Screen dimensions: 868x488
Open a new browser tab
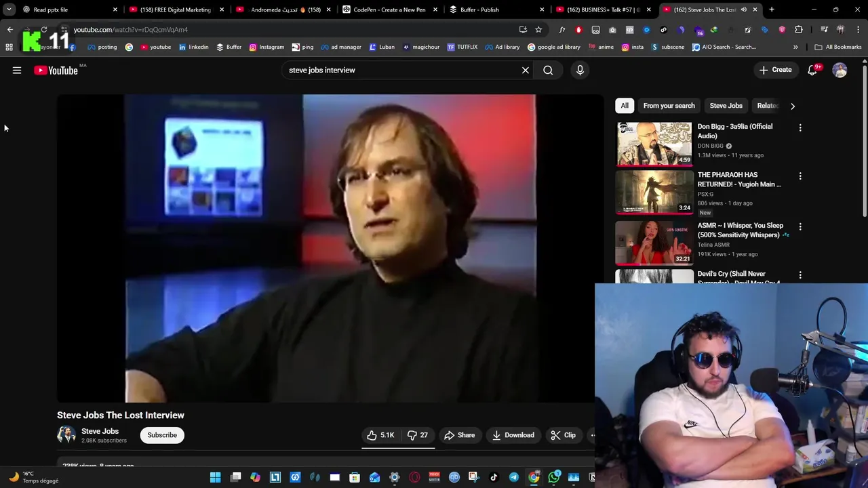[x=772, y=9]
